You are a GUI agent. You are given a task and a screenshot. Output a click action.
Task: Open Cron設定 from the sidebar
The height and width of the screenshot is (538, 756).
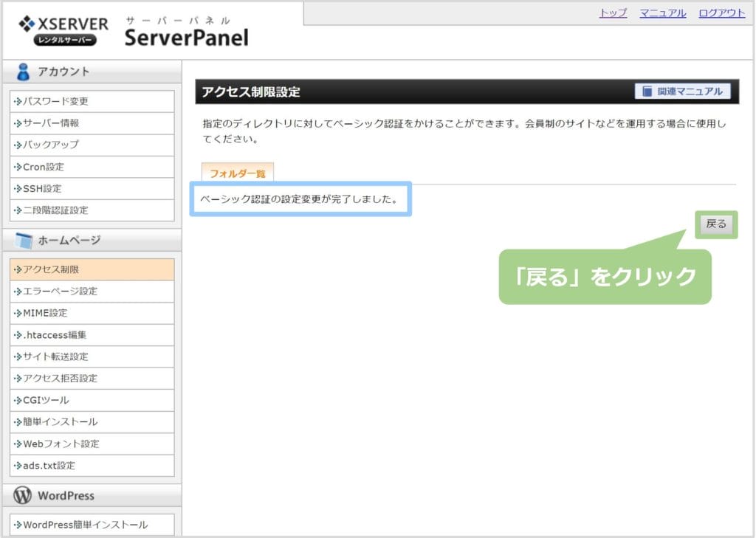point(44,167)
